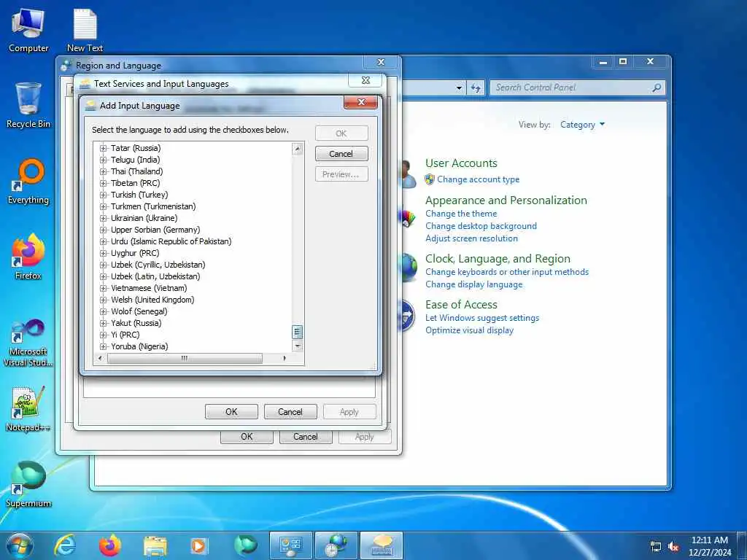Select the Recycle Bin desktop icon
Image resolution: width=747 pixels, height=560 pixels.
(28, 105)
